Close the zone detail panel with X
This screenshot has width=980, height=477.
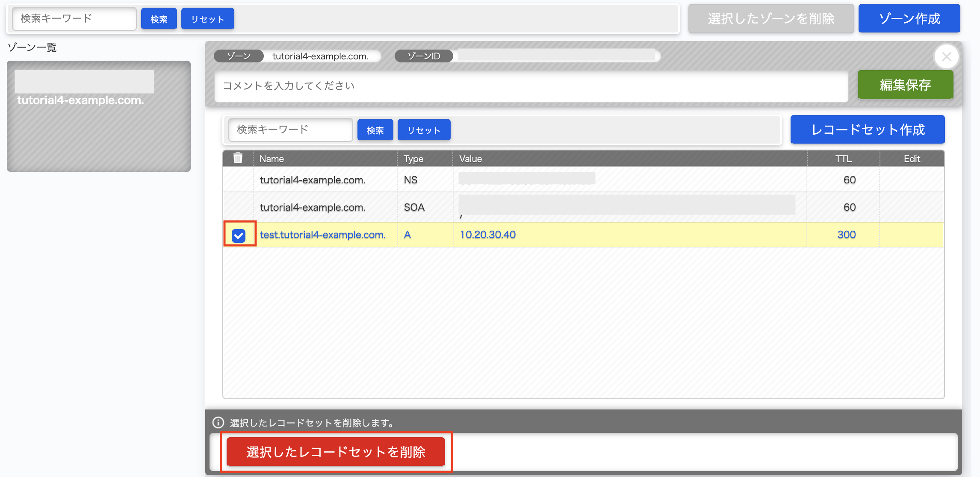point(946,56)
